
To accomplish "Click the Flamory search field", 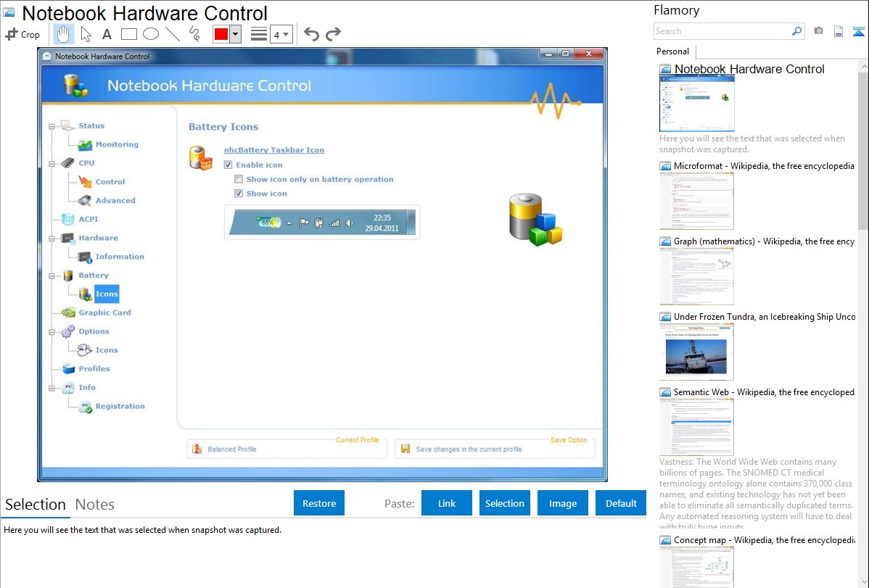I will click(722, 31).
